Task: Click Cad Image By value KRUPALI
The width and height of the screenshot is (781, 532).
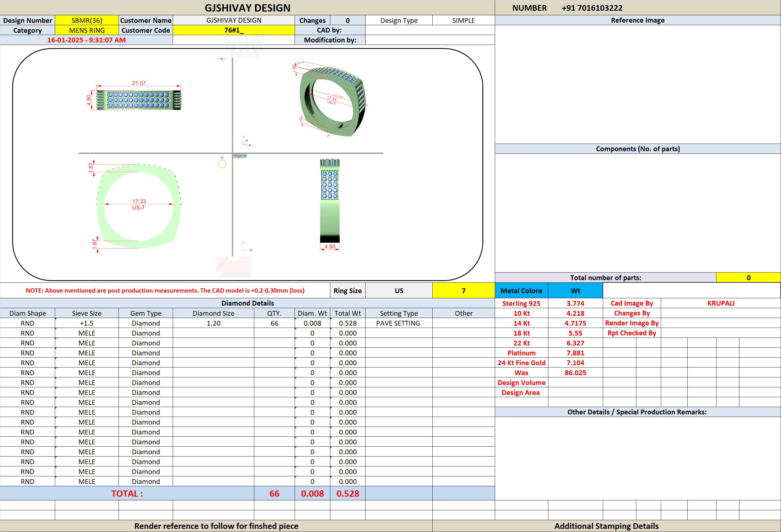Action: [x=720, y=303]
